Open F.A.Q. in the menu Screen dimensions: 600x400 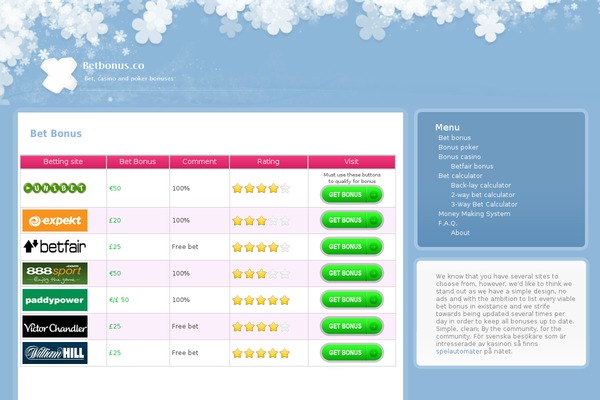[447, 223]
